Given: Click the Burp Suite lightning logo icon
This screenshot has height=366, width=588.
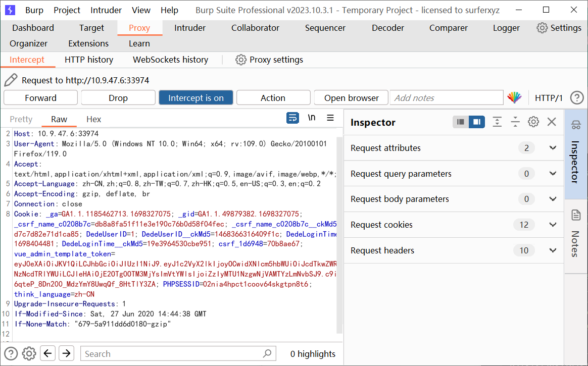Looking at the screenshot, I should click(x=10, y=10).
